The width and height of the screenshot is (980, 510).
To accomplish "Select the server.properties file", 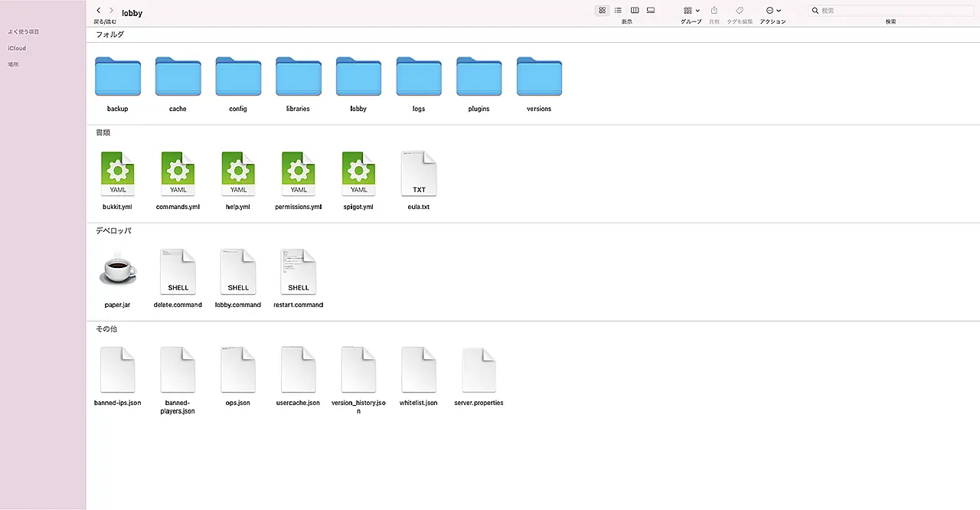I will tap(479, 370).
